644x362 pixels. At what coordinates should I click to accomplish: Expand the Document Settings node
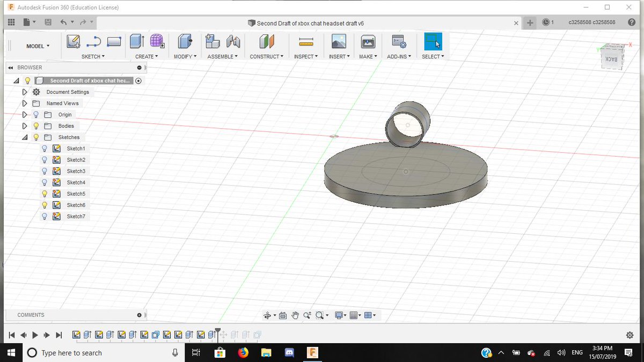pyautogui.click(x=24, y=92)
